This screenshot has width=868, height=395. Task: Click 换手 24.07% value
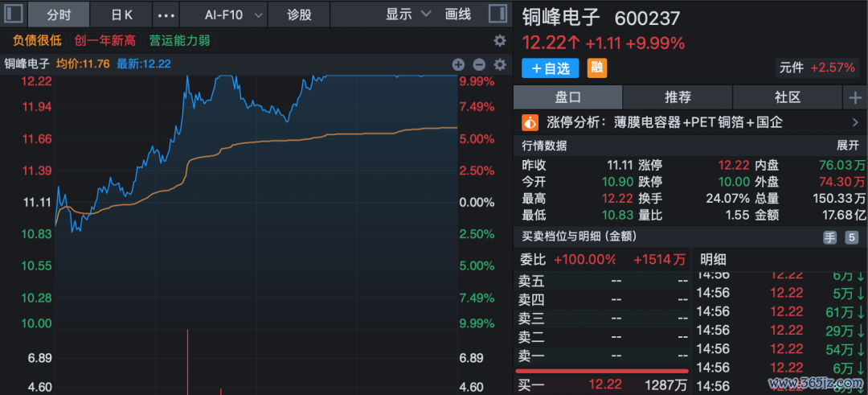(x=727, y=199)
